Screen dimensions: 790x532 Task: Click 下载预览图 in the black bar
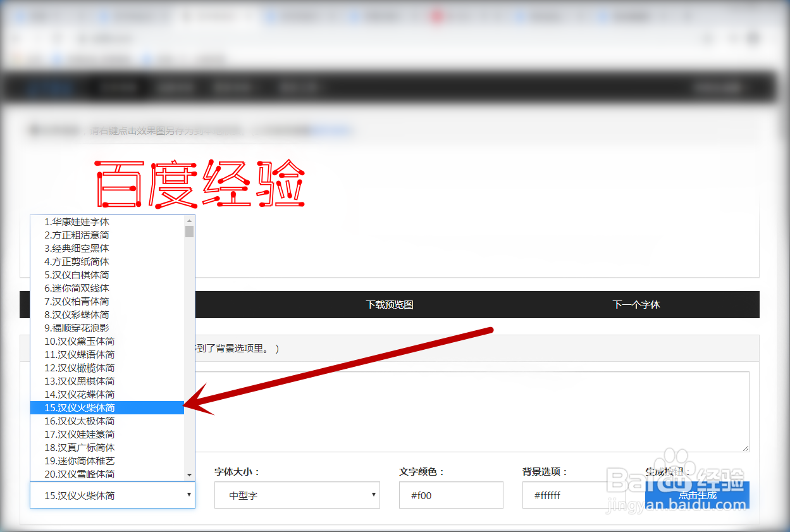[390, 305]
